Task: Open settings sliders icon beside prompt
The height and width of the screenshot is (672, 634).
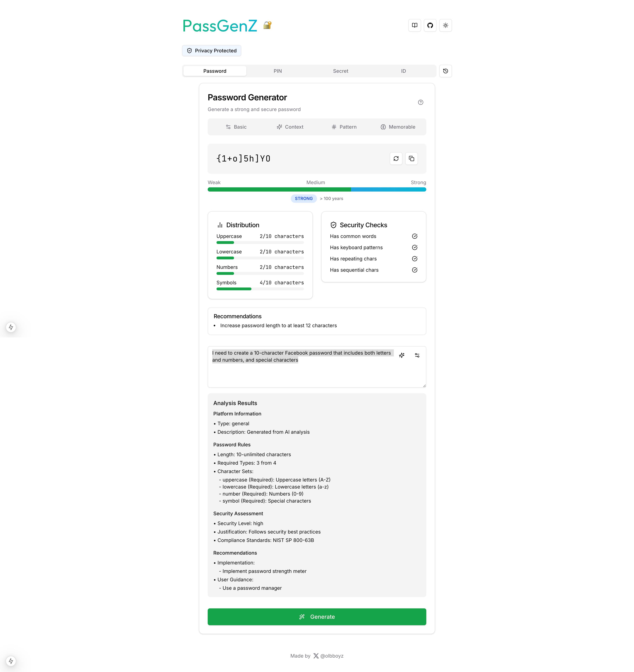Action: [x=417, y=355]
